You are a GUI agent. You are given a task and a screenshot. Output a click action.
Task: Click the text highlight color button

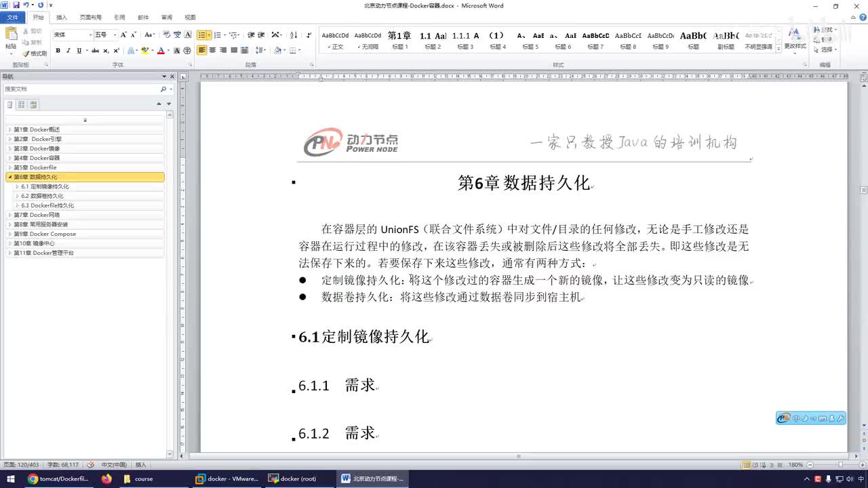click(144, 51)
